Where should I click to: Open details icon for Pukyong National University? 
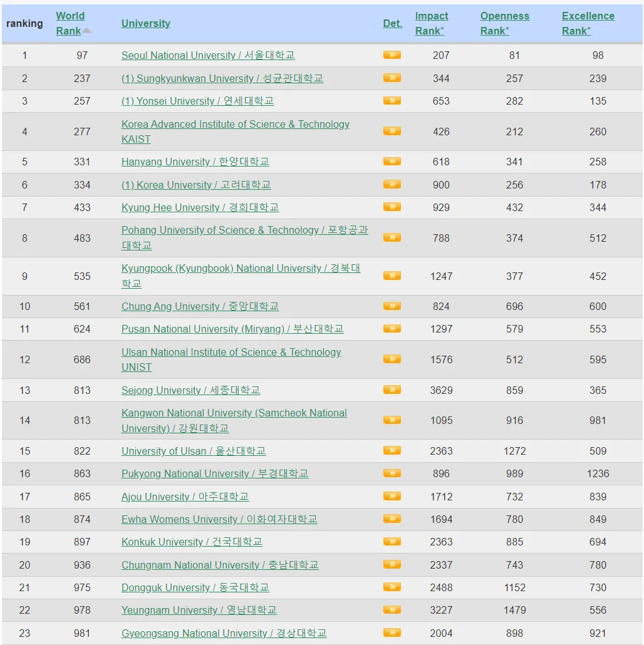[392, 473]
